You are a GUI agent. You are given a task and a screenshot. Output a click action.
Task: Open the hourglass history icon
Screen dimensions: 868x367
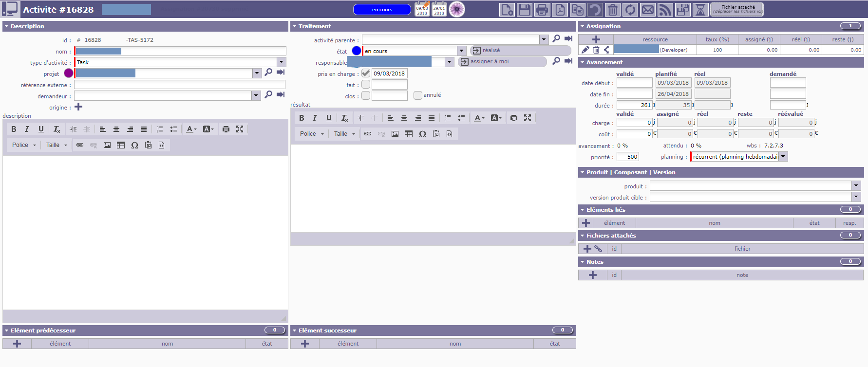tap(700, 10)
